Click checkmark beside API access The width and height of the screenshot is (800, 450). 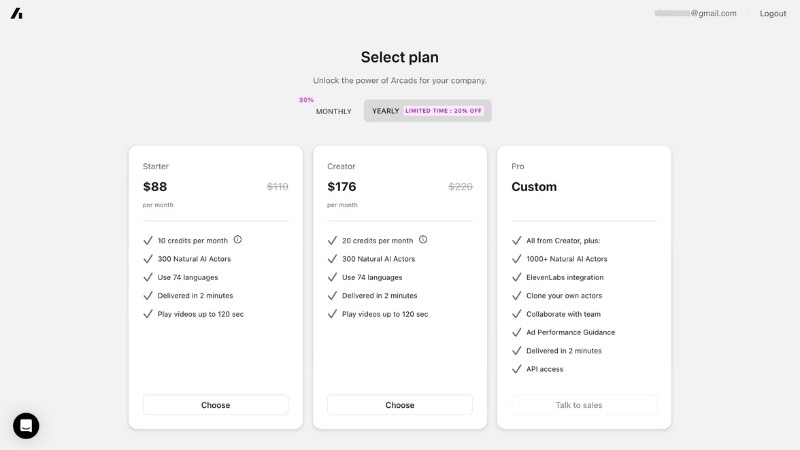(516, 369)
